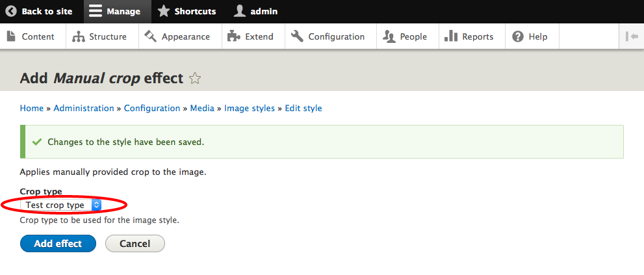Go to the Appearance section
The image size is (644, 275).
(179, 36)
